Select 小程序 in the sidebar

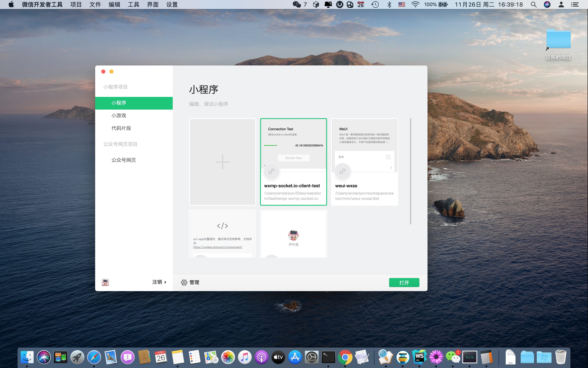pyautogui.click(x=134, y=103)
